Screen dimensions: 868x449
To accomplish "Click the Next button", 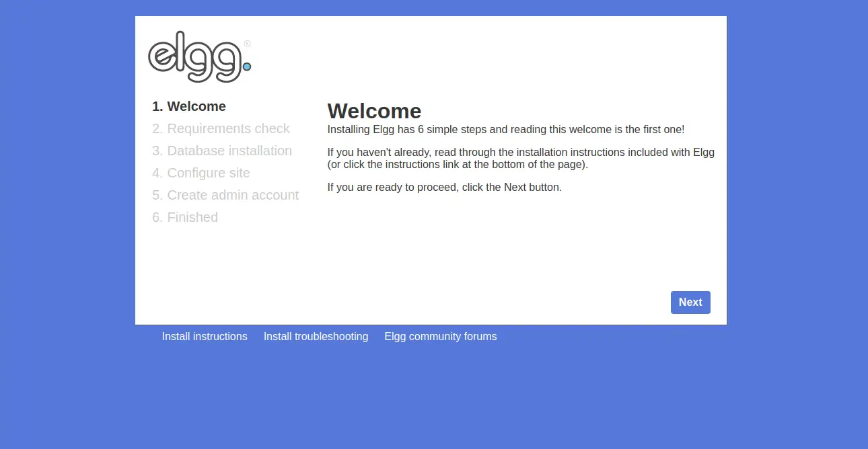I will tap(690, 302).
